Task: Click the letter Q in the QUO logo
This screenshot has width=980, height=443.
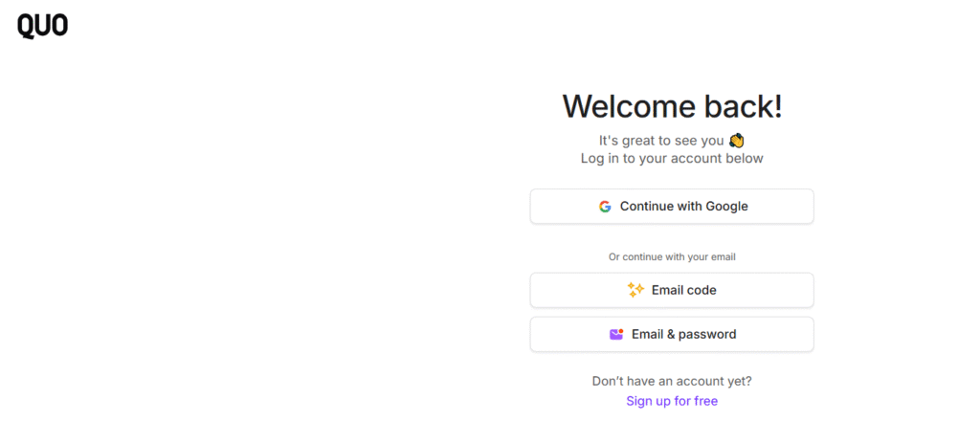Action: tap(26, 27)
